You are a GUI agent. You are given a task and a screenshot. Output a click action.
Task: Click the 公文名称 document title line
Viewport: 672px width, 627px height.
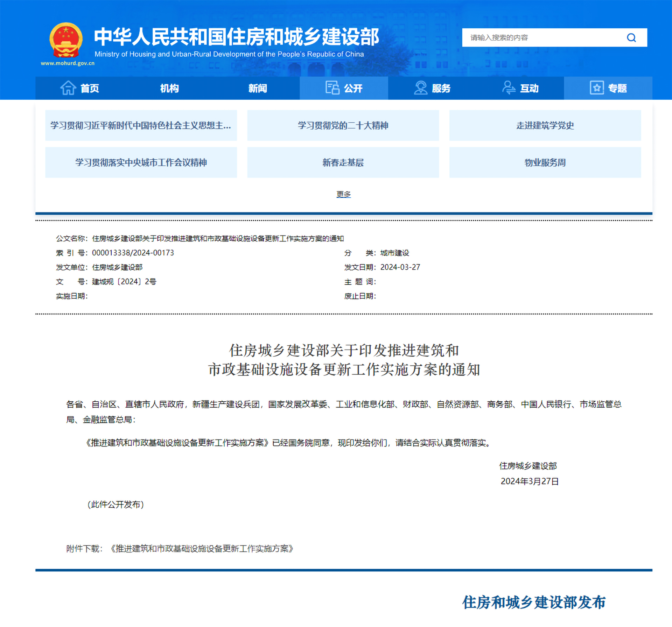pos(200,238)
